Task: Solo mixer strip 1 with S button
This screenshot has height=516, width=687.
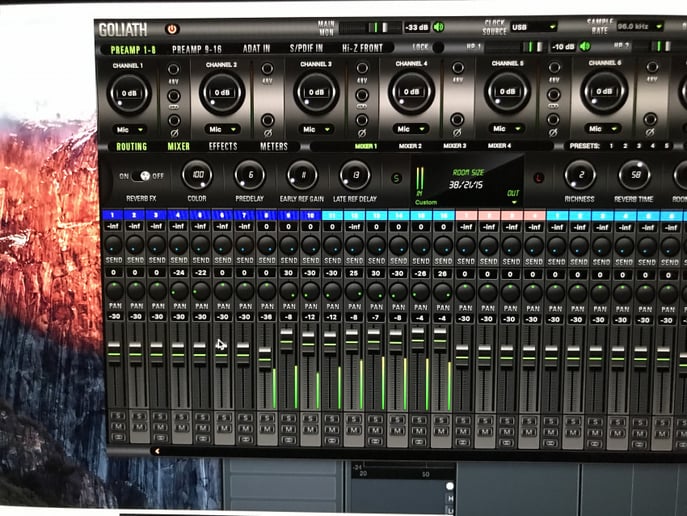Action: 118,416
